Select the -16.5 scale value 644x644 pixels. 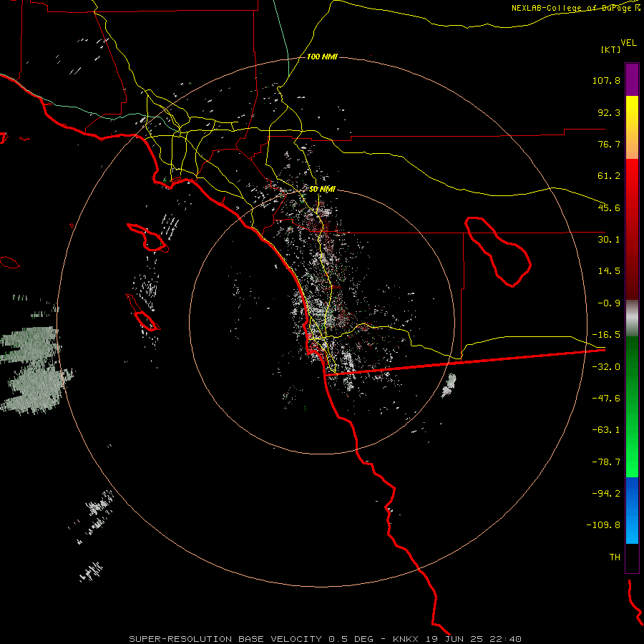(x=606, y=335)
